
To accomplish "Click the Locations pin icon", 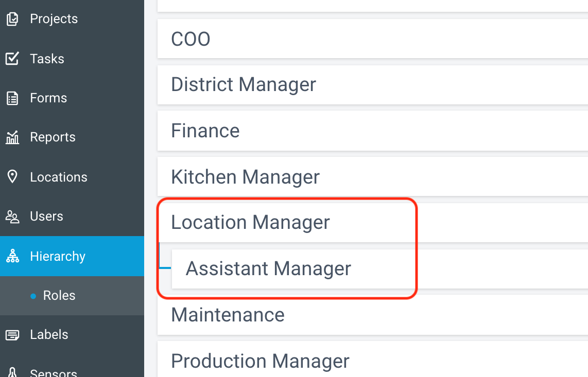I will pos(12,176).
